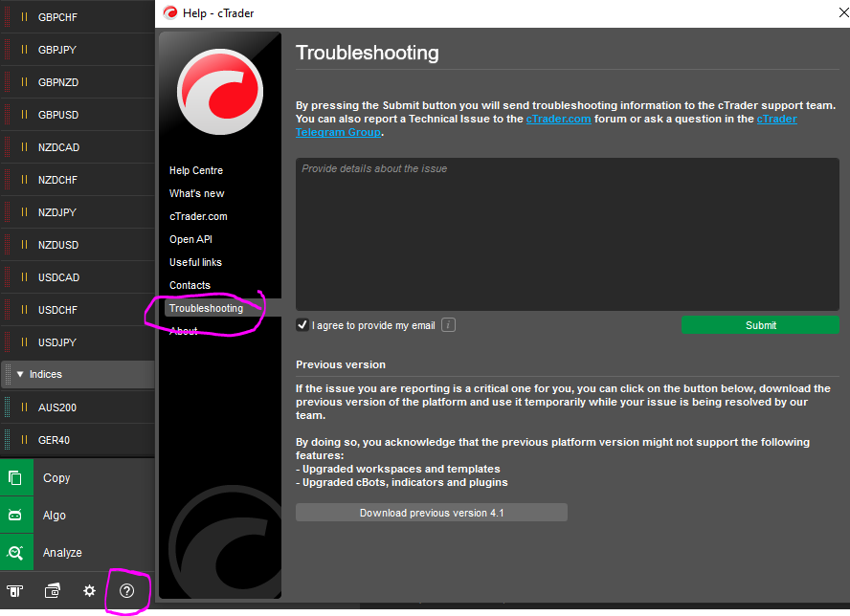Image resolution: width=850 pixels, height=616 pixels.
Task: Select GER40 index row
Action: click(x=78, y=439)
